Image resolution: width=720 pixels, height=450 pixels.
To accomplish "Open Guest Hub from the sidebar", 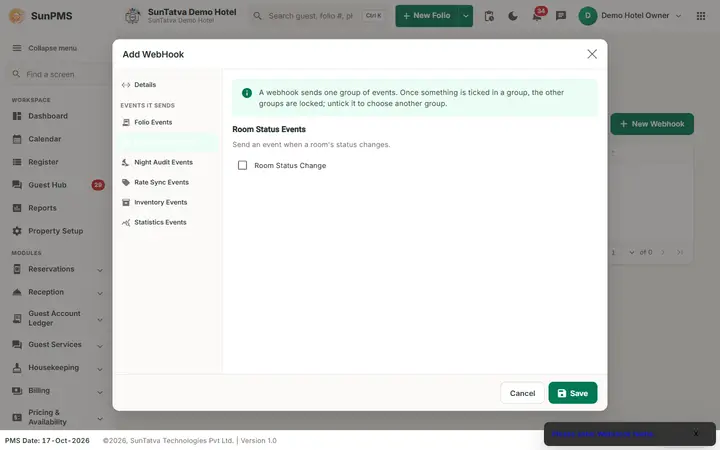I will [57, 185].
